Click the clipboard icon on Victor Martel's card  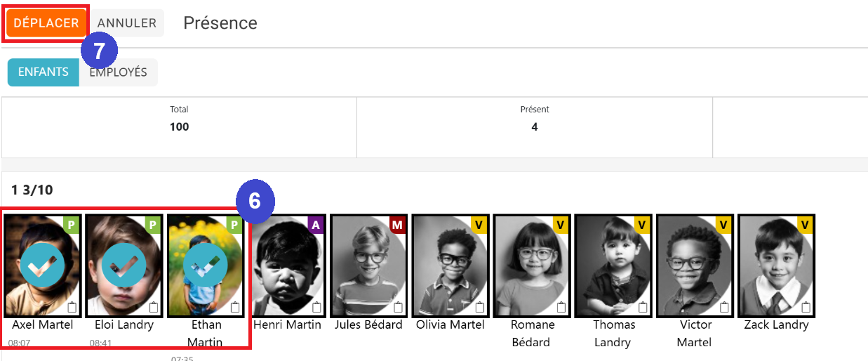click(x=724, y=307)
